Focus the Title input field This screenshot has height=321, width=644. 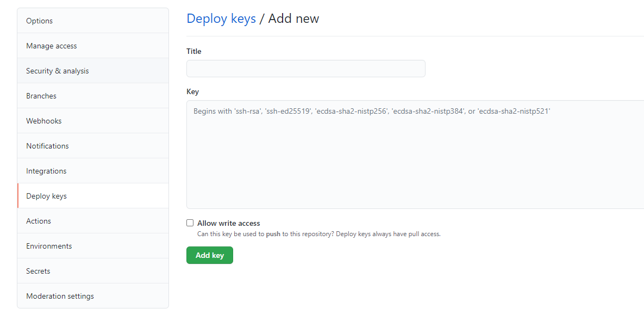pos(305,69)
